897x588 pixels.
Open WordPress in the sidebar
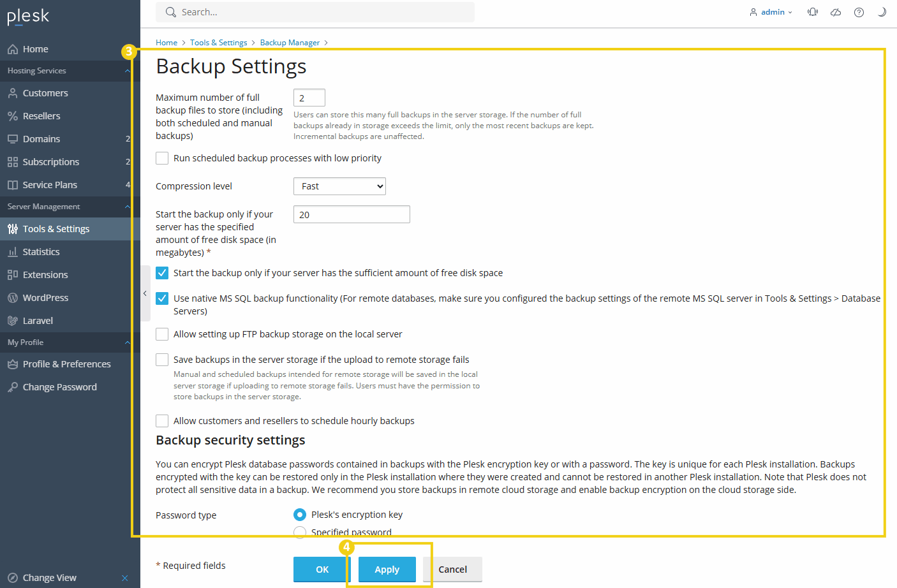tap(45, 298)
